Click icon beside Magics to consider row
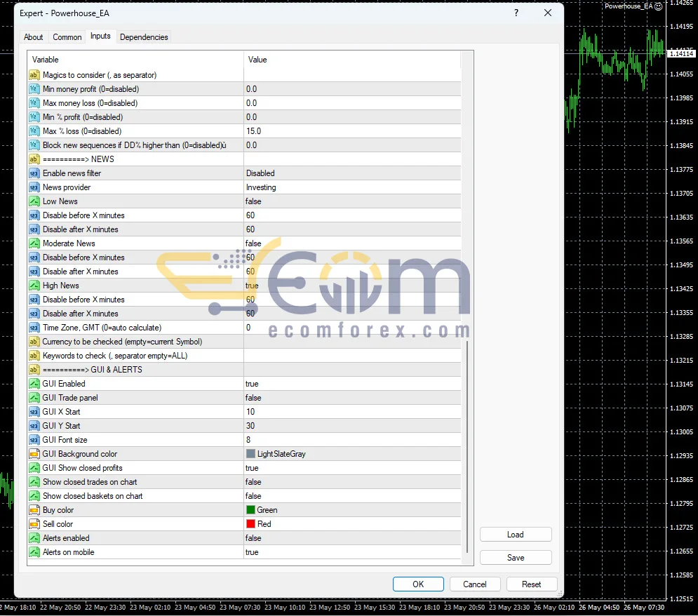698x616 pixels. point(34,75)
